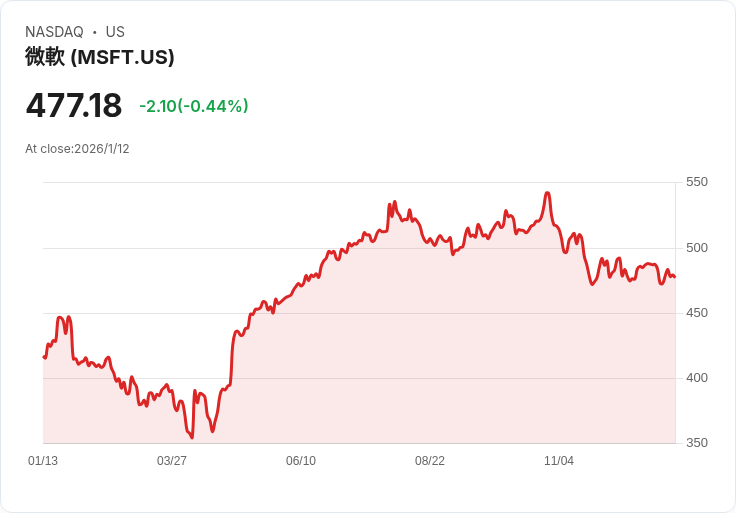Click the -2.10(-0.44%) price change
The image size is (736, 513).
point(194,106)
